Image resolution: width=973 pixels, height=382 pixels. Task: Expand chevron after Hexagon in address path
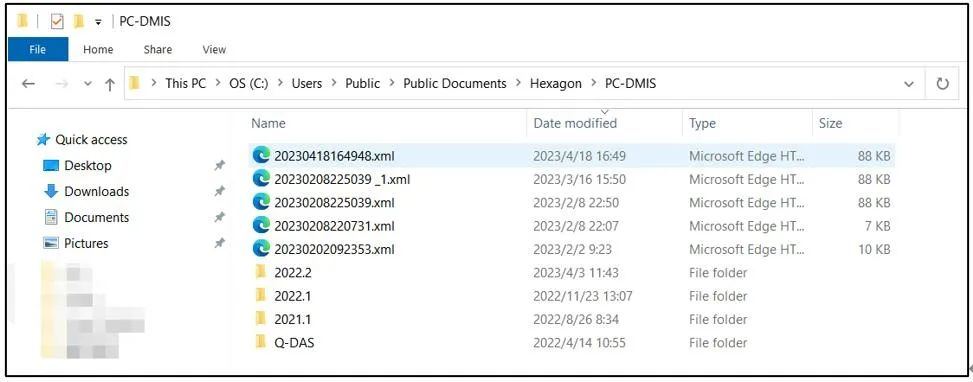pos(593,84)
